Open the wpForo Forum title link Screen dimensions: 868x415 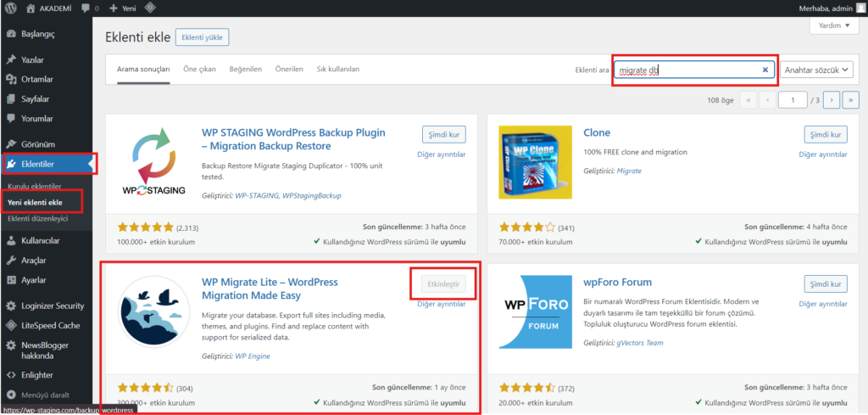coord(617,283)
